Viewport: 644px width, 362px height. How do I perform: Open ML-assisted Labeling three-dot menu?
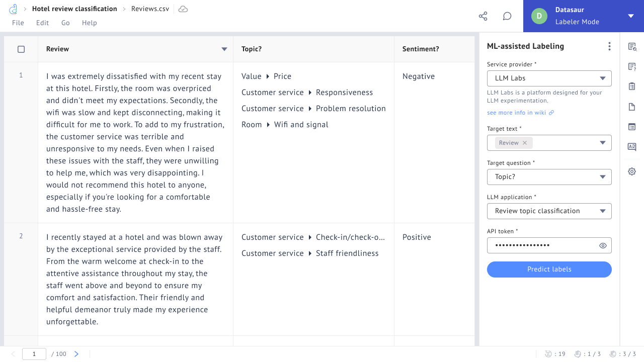click(x=609, y=46)
